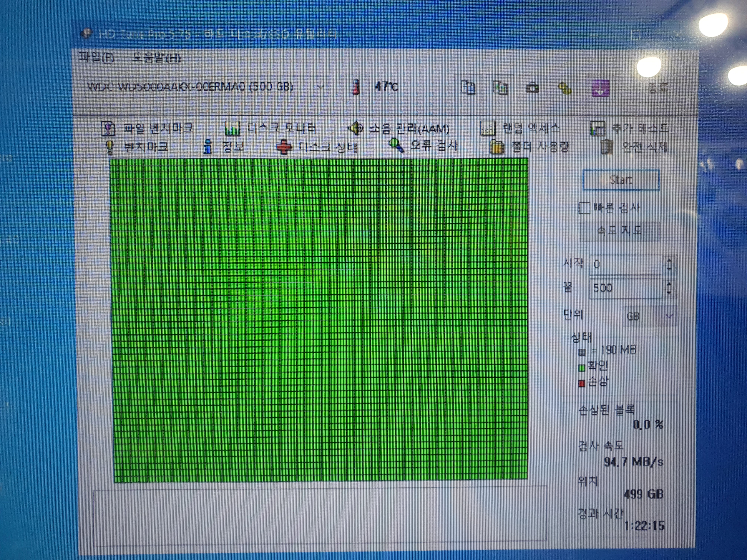This screenshot has width=747, height=560.
Task: Switch to the 디스크 모니터 tab
Action: 270,128
